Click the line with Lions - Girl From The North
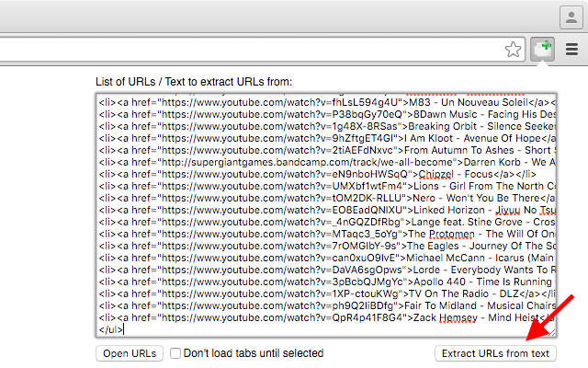Image resolution: width=588 pixels, height=368 pixels. coord(327,186)
